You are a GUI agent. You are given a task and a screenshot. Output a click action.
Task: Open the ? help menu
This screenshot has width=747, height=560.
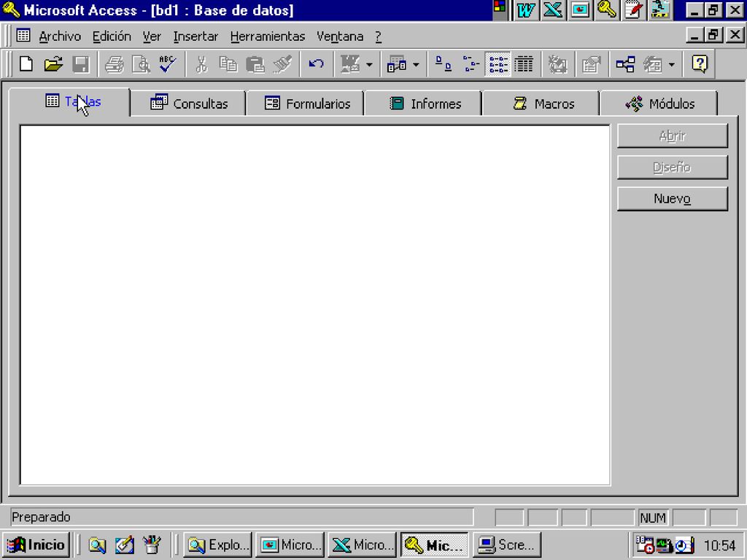tap(378, 36)
